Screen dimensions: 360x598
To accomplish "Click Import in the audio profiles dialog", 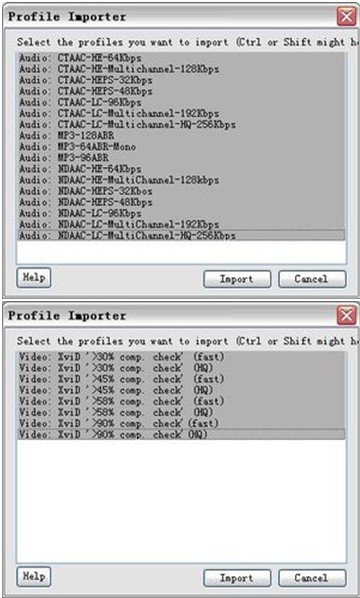I will click(x=237, y=279).
